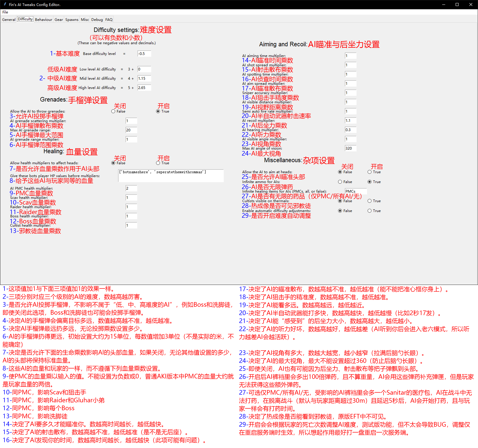
Task: Click the High level AI difficulty field
Action: point(144,88)
